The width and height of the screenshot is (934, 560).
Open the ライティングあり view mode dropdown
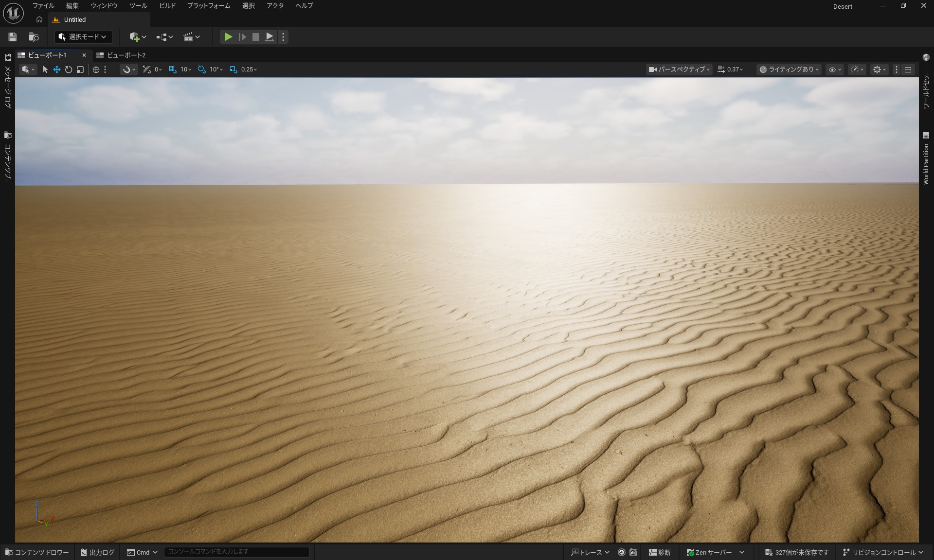789,70
